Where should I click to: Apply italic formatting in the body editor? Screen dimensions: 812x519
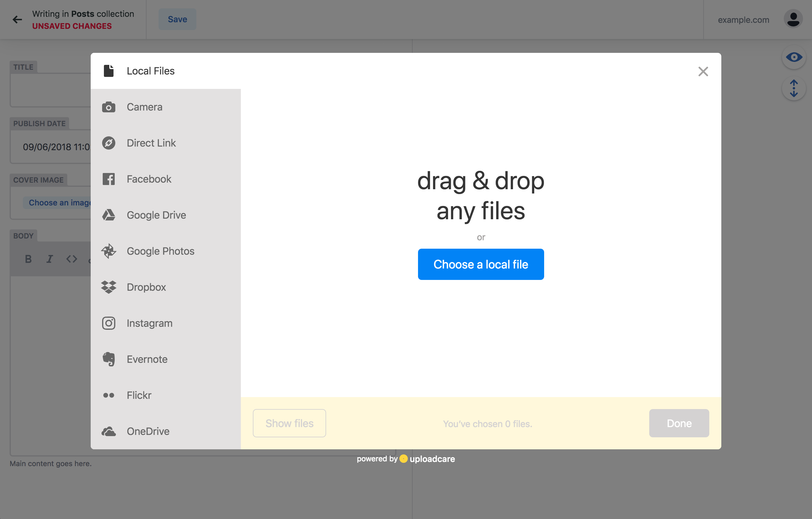coord(50,259)
